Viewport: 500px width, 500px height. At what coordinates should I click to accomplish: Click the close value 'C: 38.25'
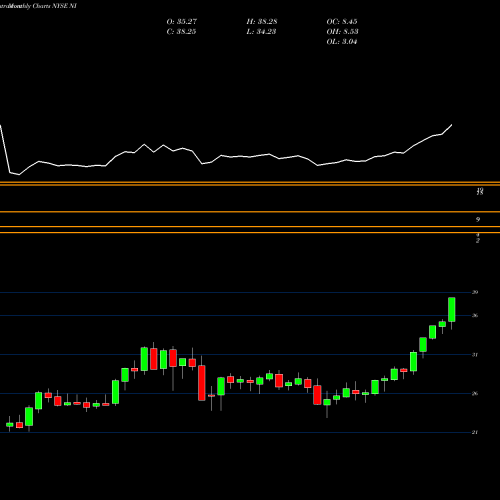181,32
